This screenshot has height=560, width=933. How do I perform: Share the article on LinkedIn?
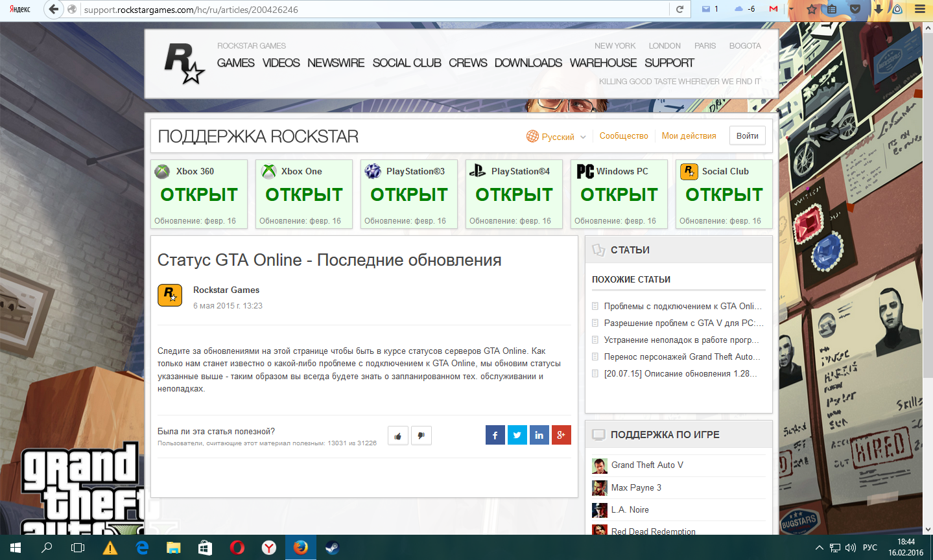click(x=539, y=435)
